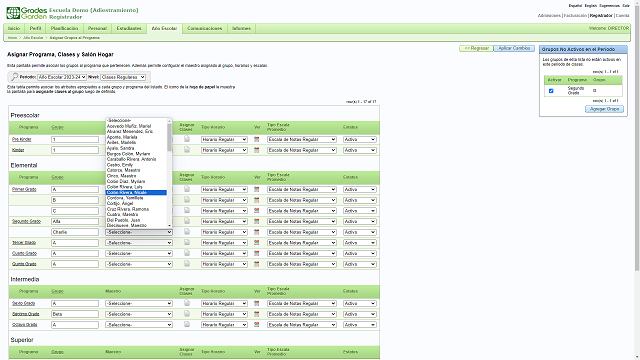The height and width of the screenshot is (360, 640).
Task: Open Maestro dropdown for Tercer Grado
Action: click(139, 243)
